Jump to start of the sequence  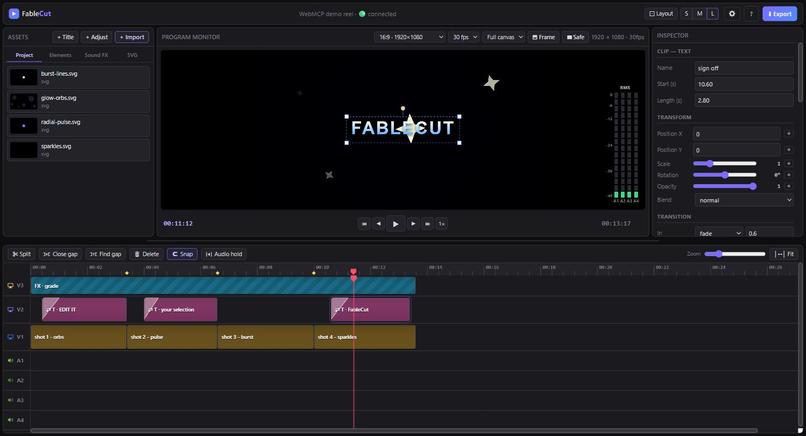point(364,224)
